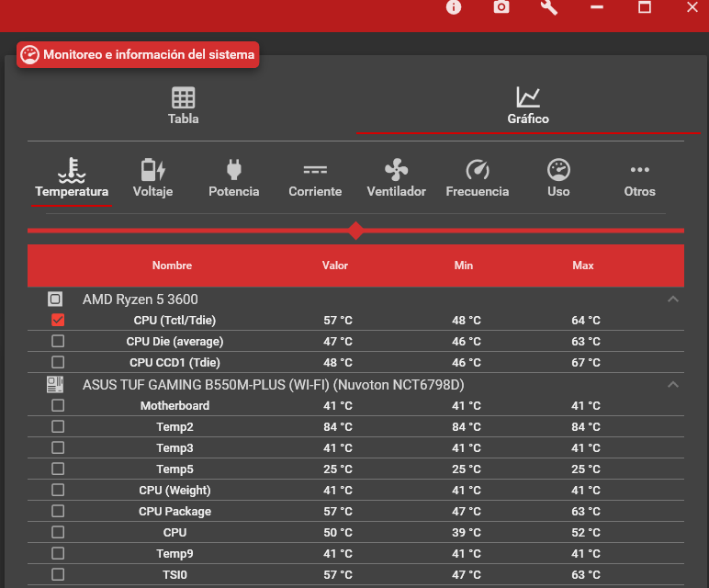Screen dimensions: 709x588
Task: Select the ASUS TUF GAMING B550M-PLUS group name
Action: point(273,385)
